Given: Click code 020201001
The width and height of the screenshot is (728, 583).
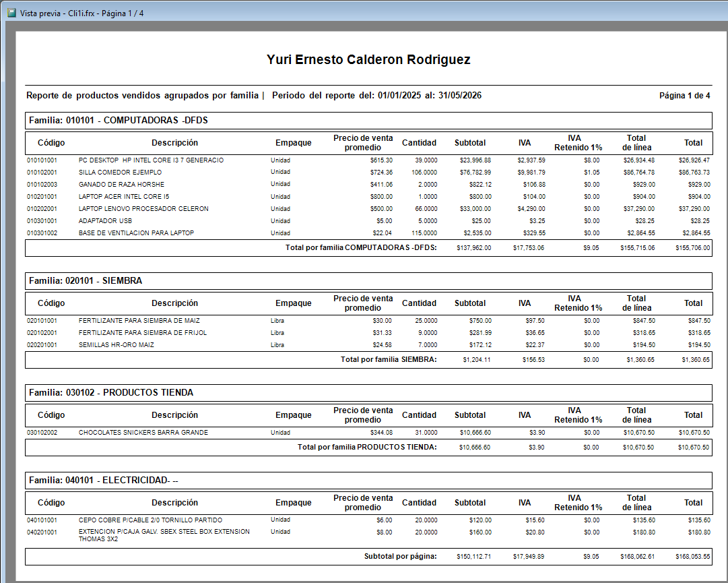Looking at the screenshot, I should [42, 344].
